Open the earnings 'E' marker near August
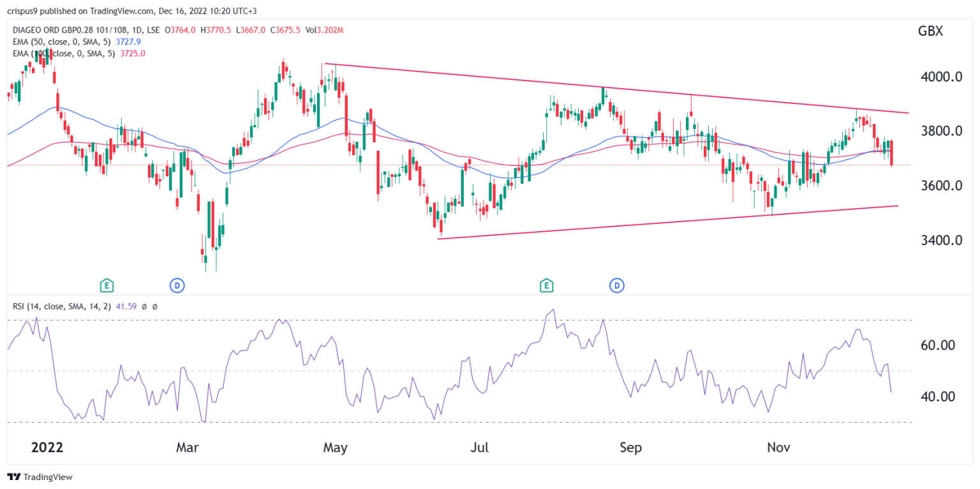Screen dimensions: 980x489 [546, 285]
